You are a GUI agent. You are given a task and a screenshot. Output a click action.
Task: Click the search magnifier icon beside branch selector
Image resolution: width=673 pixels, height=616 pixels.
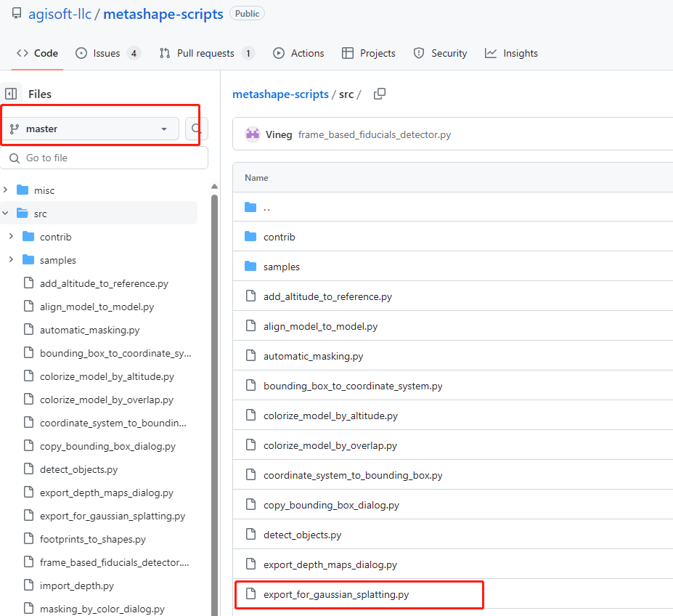coord(196,129)
